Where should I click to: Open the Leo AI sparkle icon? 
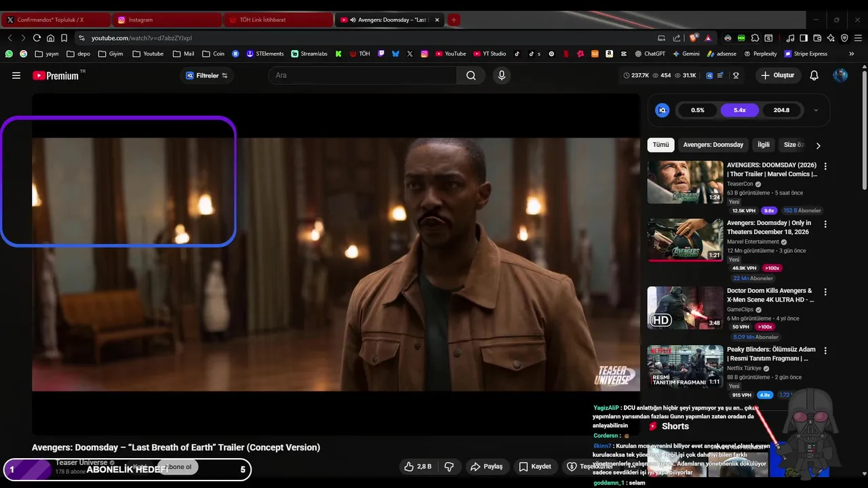coord(831,38)
